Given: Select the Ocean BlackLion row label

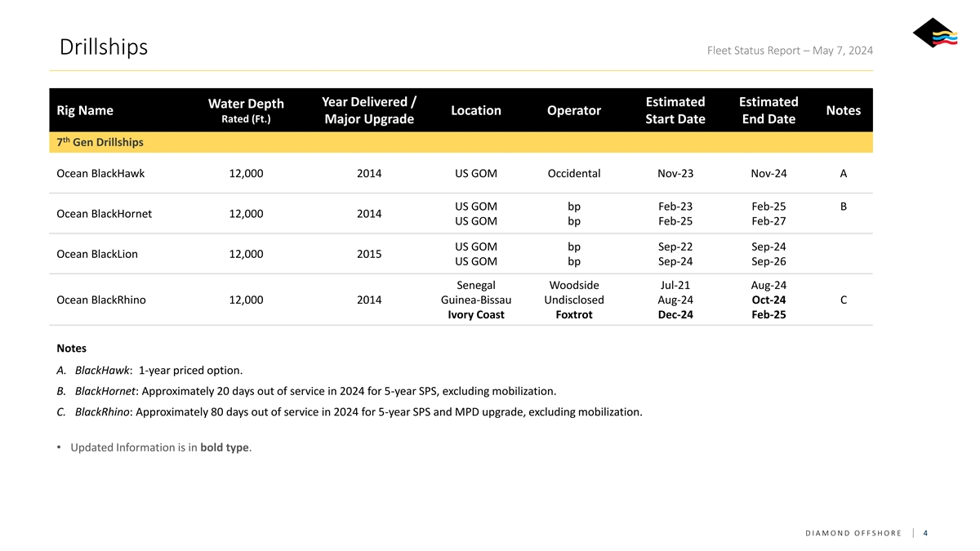Looking at the screenshot, I should pyautogui.click(x=97, y=254).
